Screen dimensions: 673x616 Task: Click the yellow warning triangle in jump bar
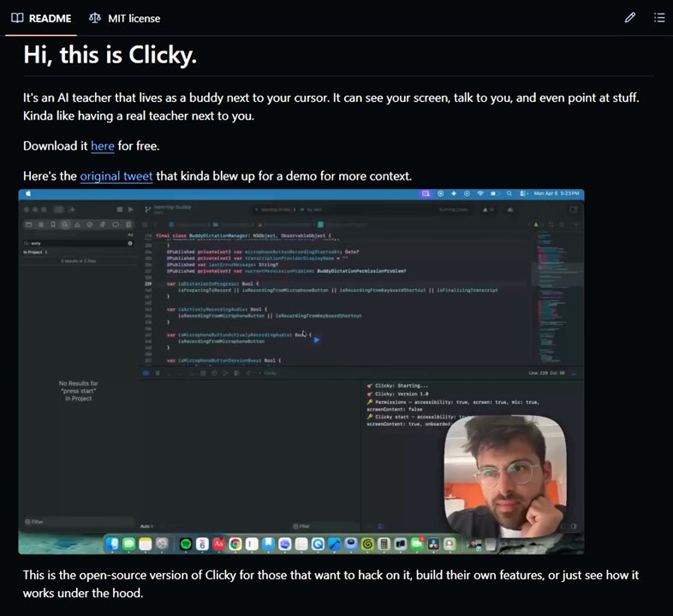536,224
